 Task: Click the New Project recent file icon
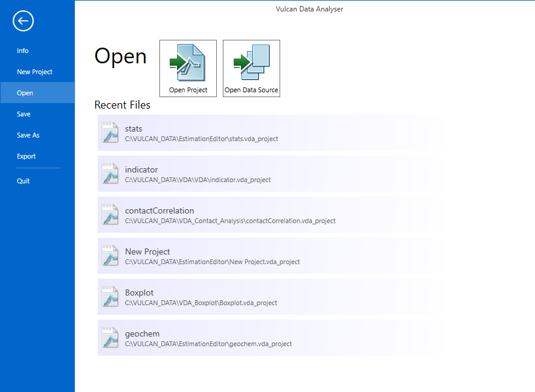click(x=111, y=256)
